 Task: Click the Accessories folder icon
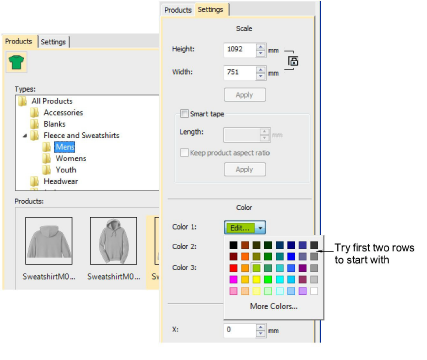click(34, 113)
